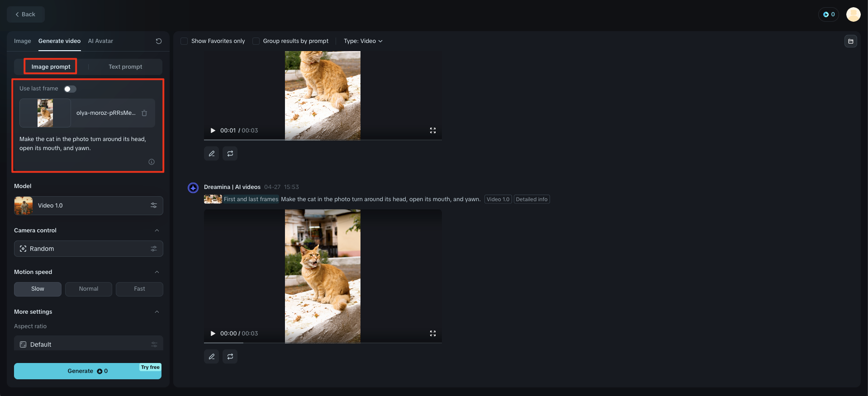Open the assets folder icon at top right
The width and height of the screenshot is (868, 396).
[x=851, y=41]
